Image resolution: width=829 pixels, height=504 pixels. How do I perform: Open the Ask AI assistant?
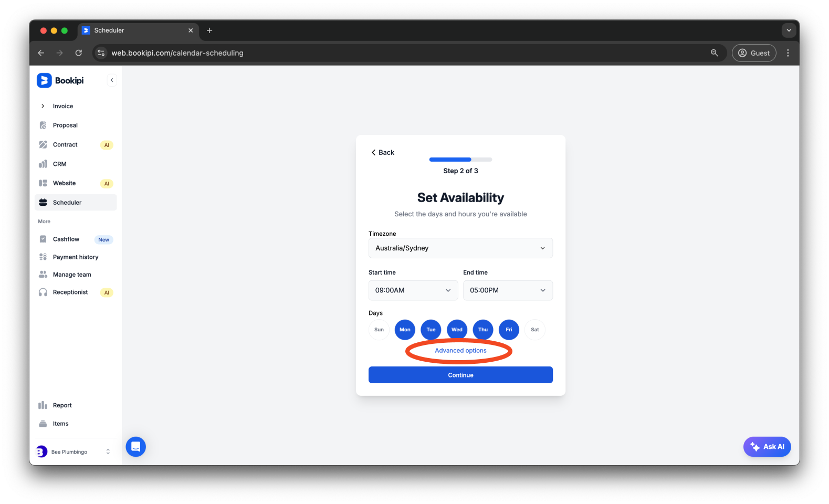pyautogui.click(x=767, y=447)
